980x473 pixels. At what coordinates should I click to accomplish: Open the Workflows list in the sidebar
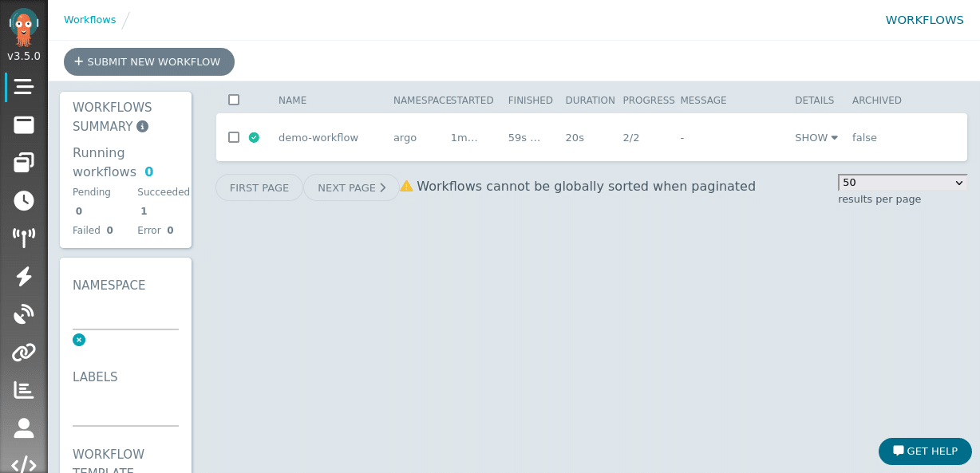(24, 86)
